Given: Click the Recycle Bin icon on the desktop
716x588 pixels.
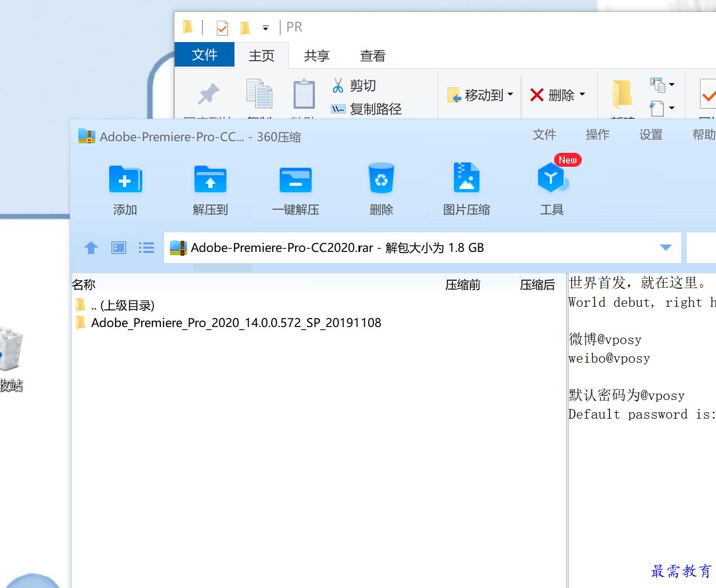Looking at the screenshot, I should click(x=11, y=349).
